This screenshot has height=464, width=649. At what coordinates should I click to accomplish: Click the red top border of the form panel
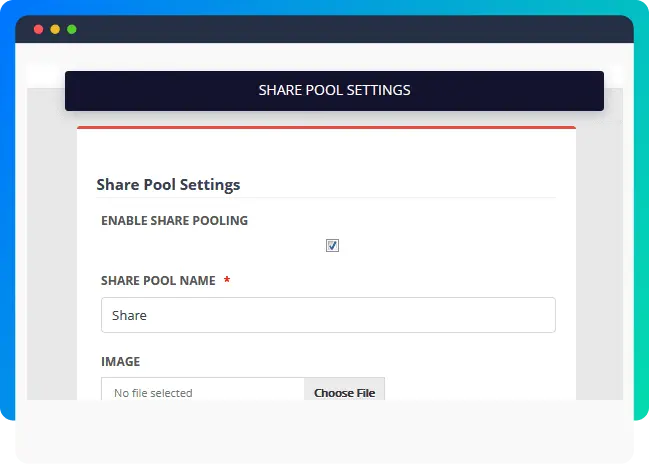326,128
